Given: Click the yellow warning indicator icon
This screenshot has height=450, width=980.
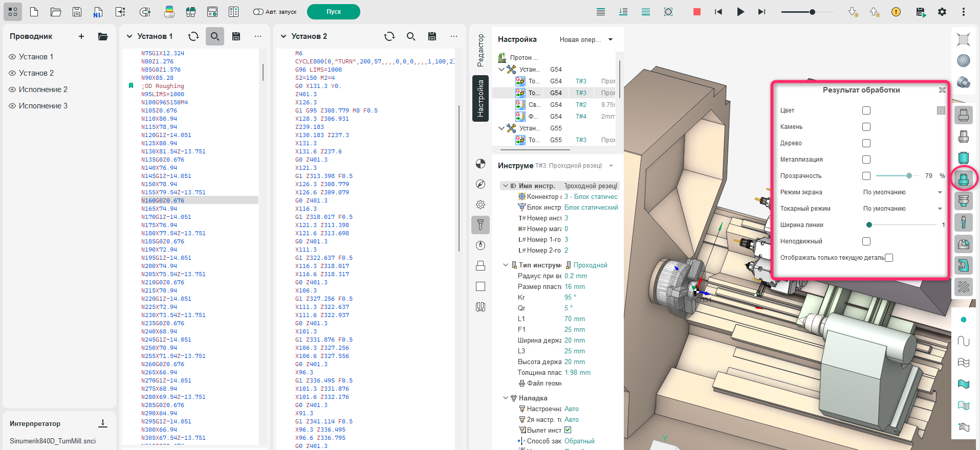Looking at the screenshot, I should click(896, 12).
